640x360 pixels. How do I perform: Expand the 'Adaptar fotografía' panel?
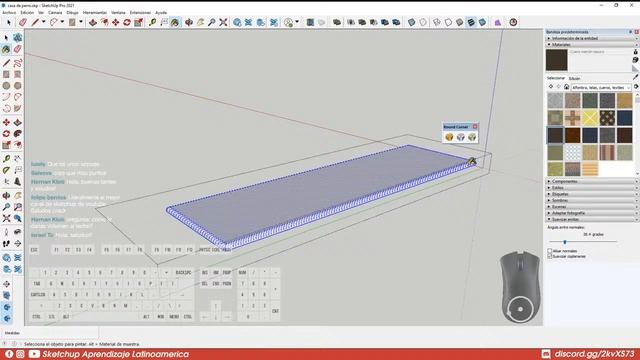click(592, 213)
